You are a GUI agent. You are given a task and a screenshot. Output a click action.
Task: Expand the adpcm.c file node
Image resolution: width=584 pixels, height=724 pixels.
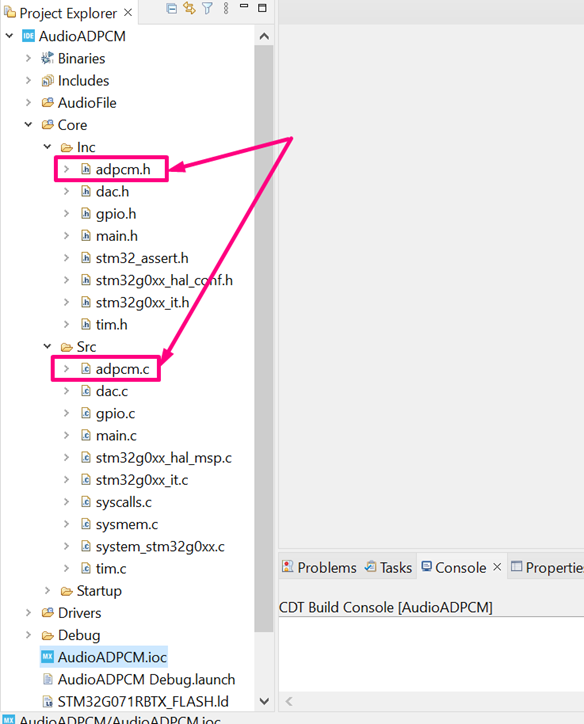(66, 368)
